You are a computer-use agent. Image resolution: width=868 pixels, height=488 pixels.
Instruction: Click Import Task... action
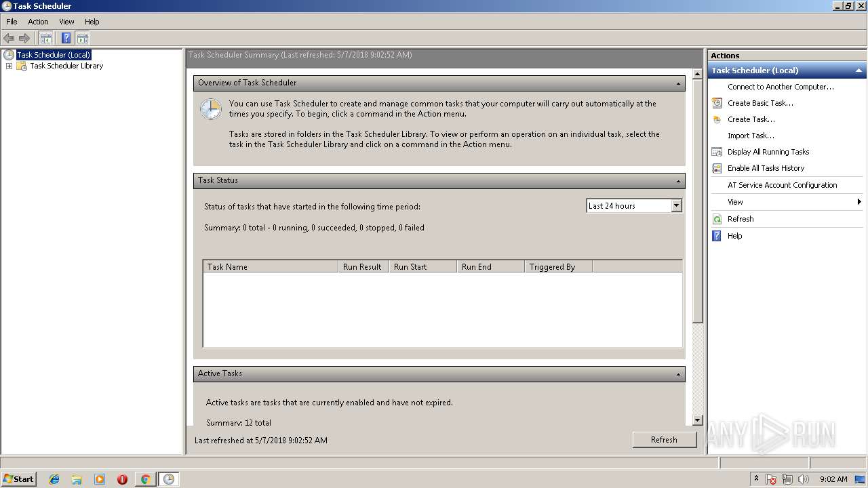(x=751, y=136)
